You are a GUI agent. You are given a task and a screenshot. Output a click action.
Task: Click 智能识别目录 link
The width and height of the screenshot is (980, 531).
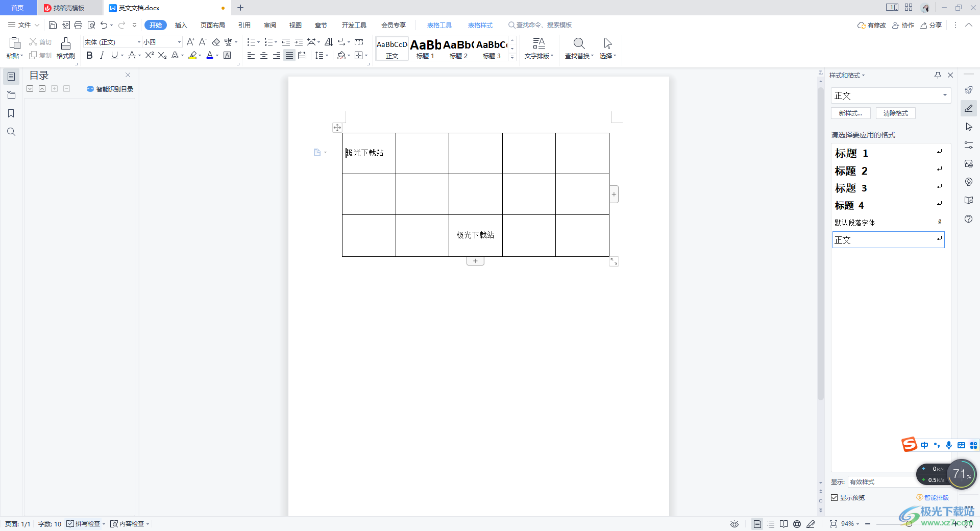pyautogui.click(x=110, y=89)
